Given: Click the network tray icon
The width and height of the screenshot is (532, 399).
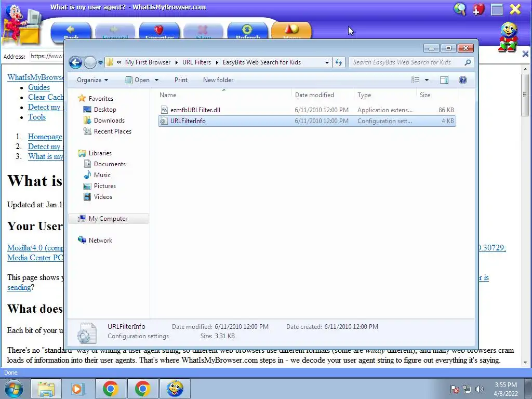Looking at the screenshot, I should (467, 389).
